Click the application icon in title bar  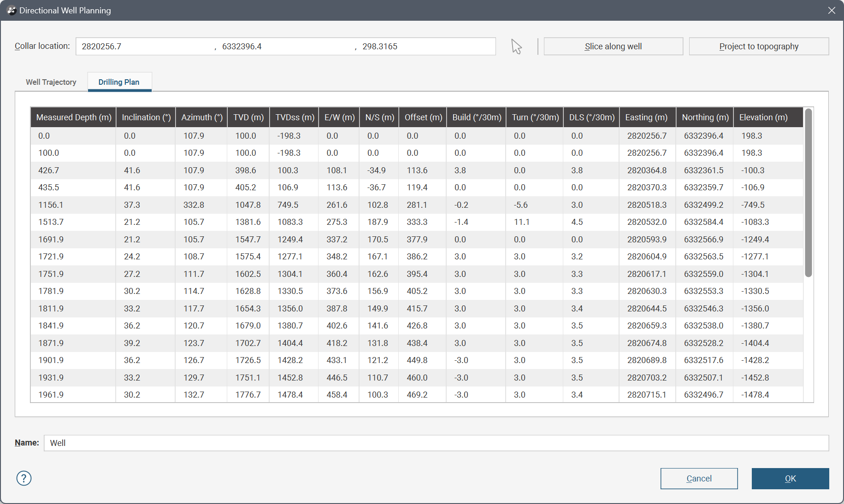tap(12, 11)
